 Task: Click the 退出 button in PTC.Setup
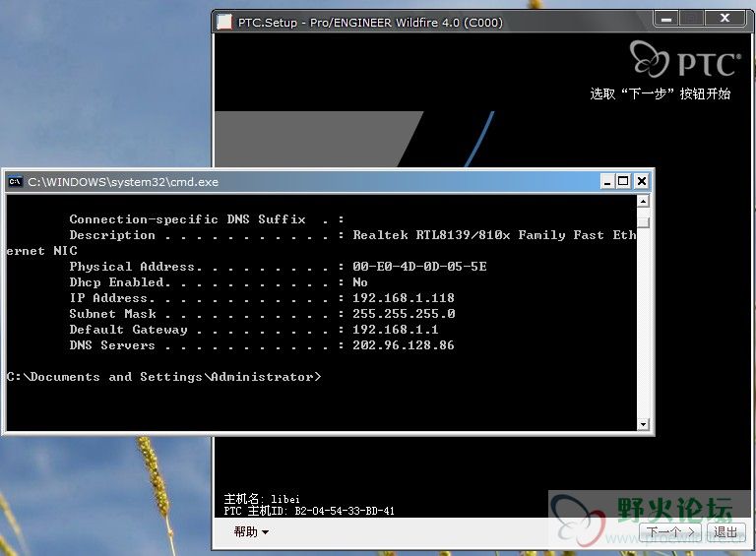726,532
